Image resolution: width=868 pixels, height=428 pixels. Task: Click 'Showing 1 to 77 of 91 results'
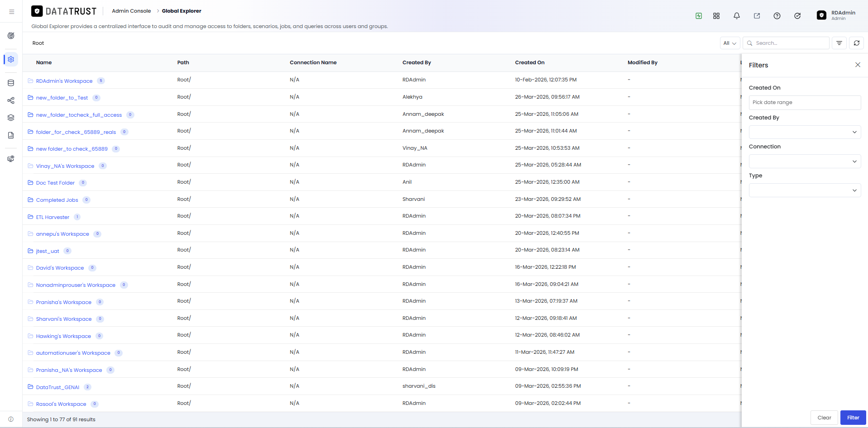coord(61,419)
